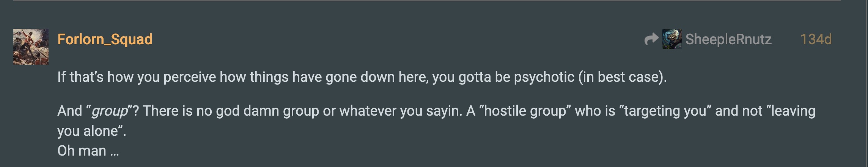The height and width of the screenshot is (167, 868).
Task: Open the Forlorn_Squad user profile link
Action: [105, 39]
